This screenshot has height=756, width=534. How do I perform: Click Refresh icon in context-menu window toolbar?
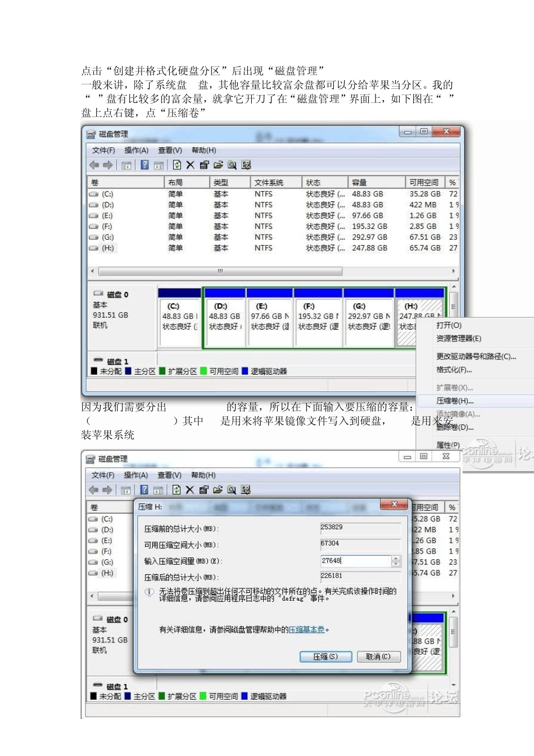pyautogui.click(x=177, y=165)
